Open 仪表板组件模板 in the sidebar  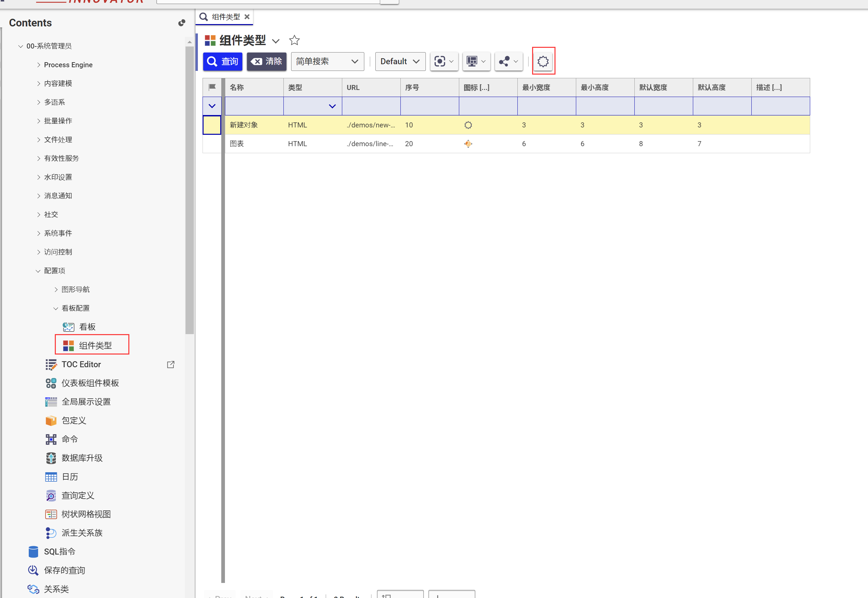point(90,383)
